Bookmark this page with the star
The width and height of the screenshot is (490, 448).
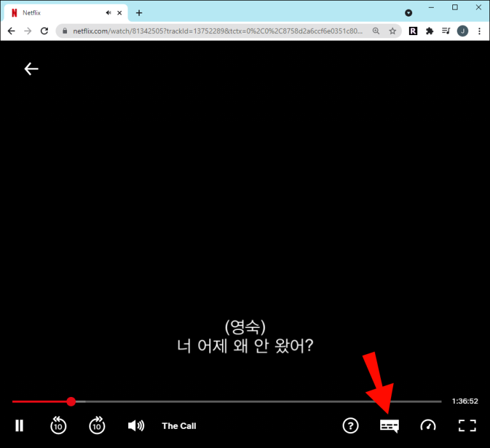pyautogui.click(x=392, y=31)
